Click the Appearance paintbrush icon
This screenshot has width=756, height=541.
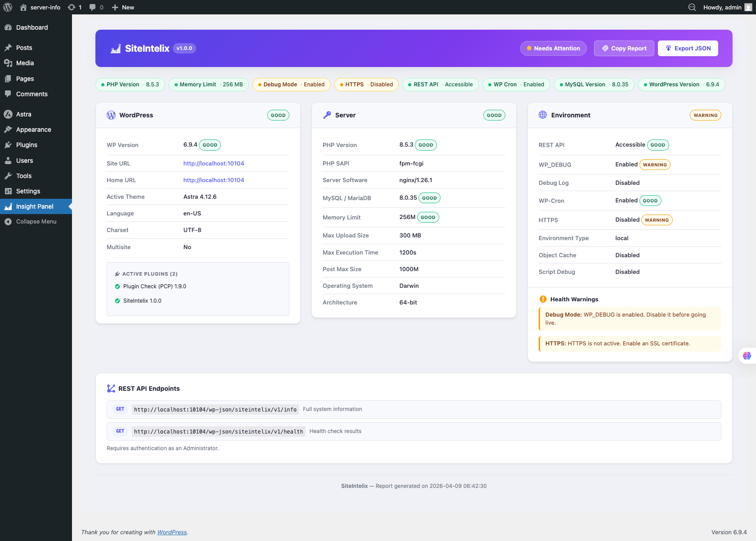click(x=8, y=130)
